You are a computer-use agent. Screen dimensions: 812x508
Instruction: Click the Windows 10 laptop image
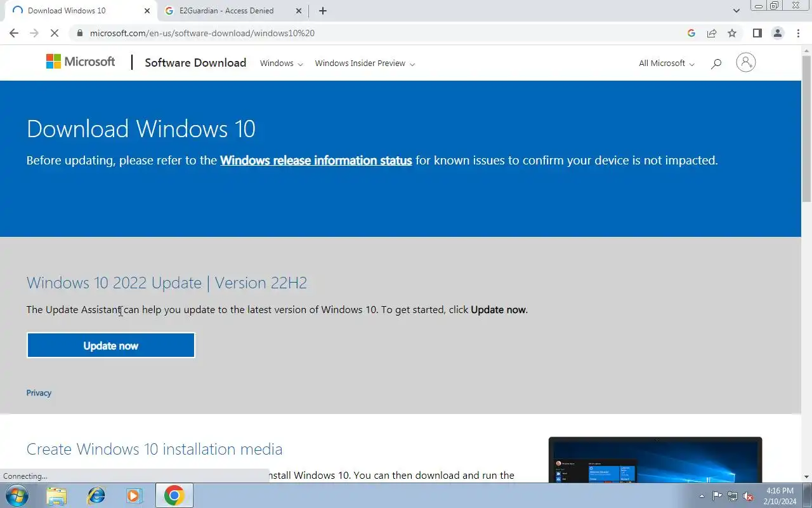pyautogui.click(x=655, y=459)
